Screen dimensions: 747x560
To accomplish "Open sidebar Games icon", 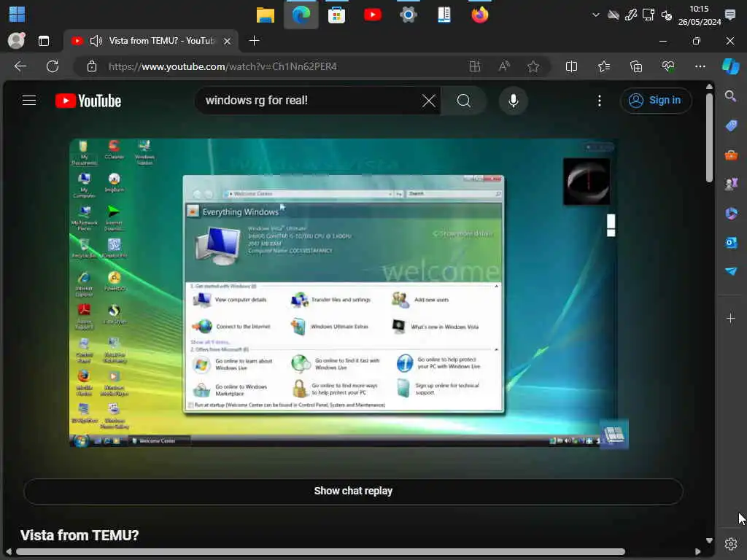I will (x=731, y=184).
